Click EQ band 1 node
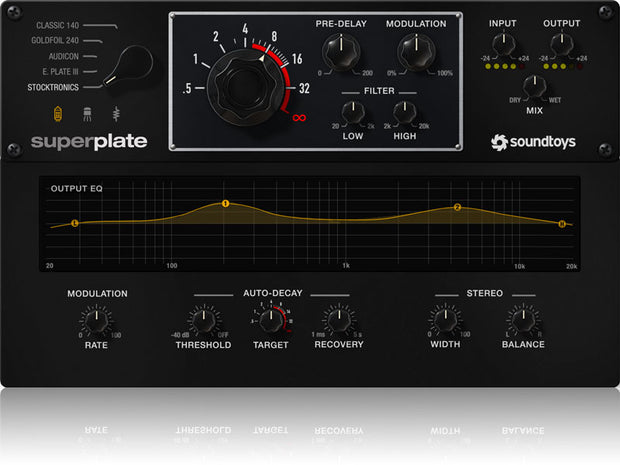Viewport: 620px width, 465px height. pyautogui.click(x=225, y=203)
